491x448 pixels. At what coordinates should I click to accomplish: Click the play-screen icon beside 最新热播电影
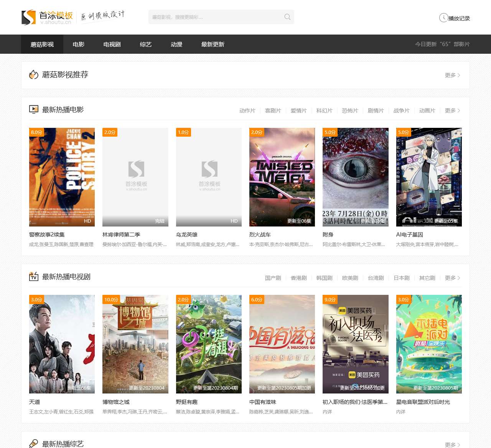tap(34, 110)
